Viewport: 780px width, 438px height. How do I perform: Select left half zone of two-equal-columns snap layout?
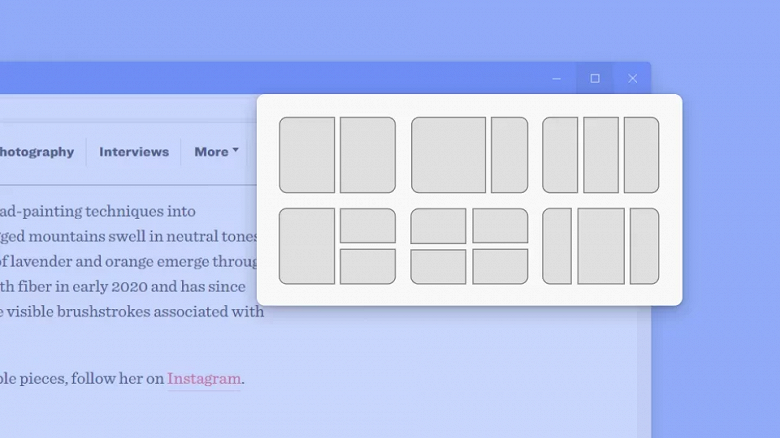coord(307,155)
